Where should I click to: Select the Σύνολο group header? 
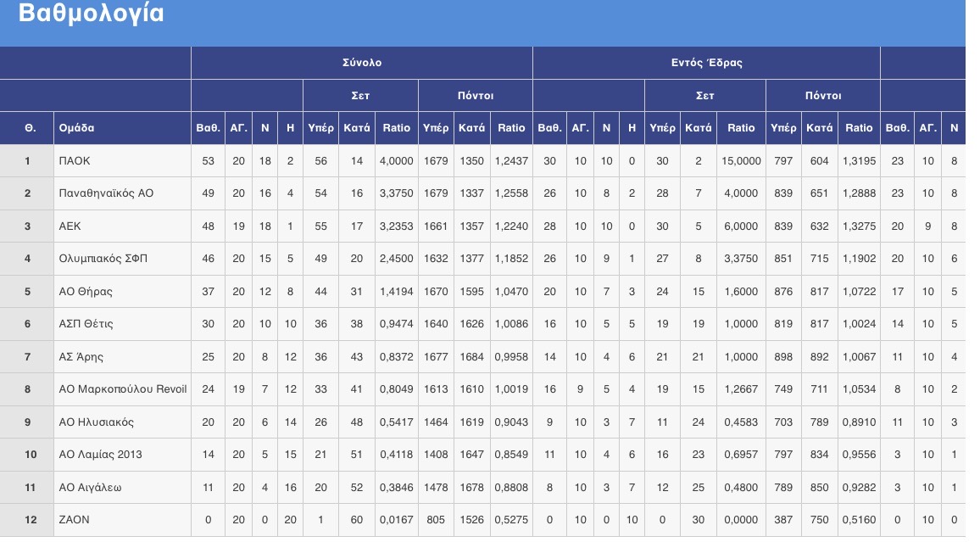(x=362, y=63)
